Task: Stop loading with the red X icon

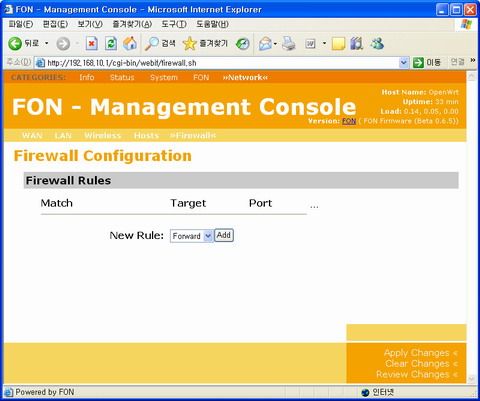Action: (92, 43)
